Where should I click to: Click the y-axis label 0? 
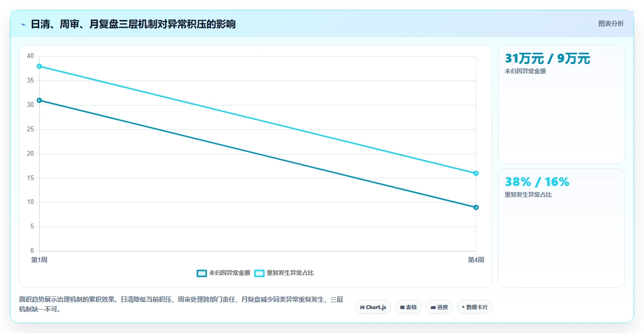click(32, 251)
